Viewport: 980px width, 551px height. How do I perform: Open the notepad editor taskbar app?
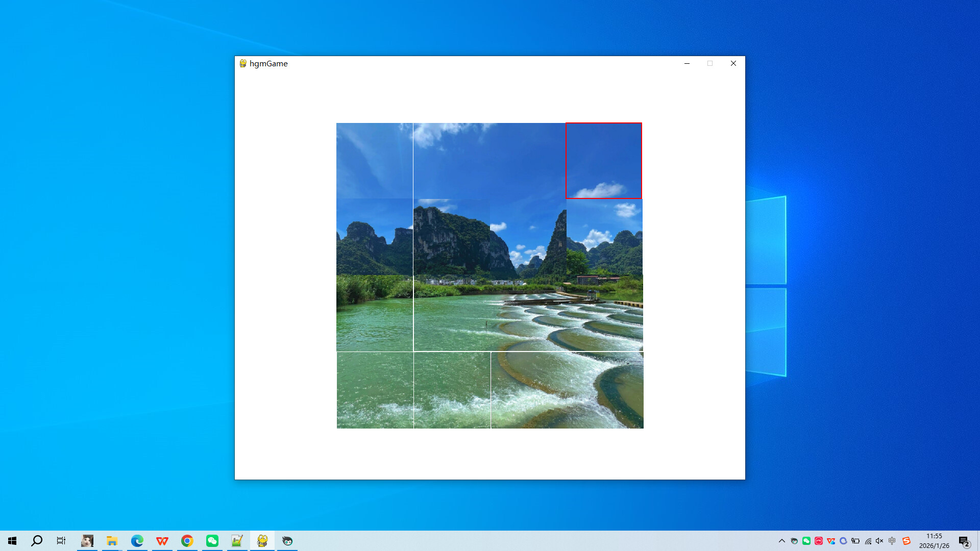pyautogui.click(x=237, y=540)
